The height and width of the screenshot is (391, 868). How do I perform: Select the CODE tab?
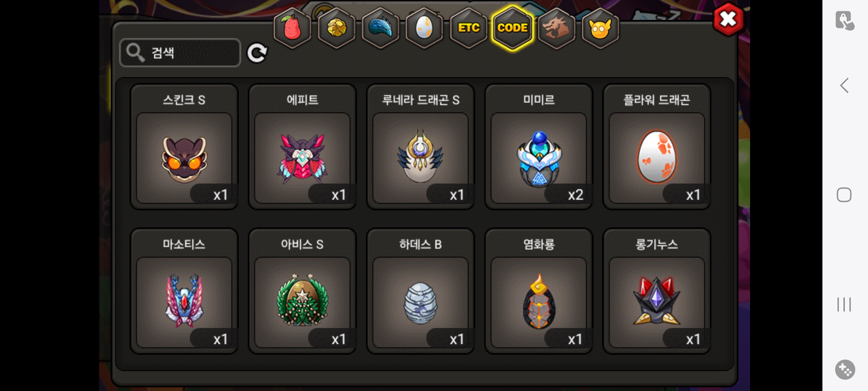click(x=512, y=28)
